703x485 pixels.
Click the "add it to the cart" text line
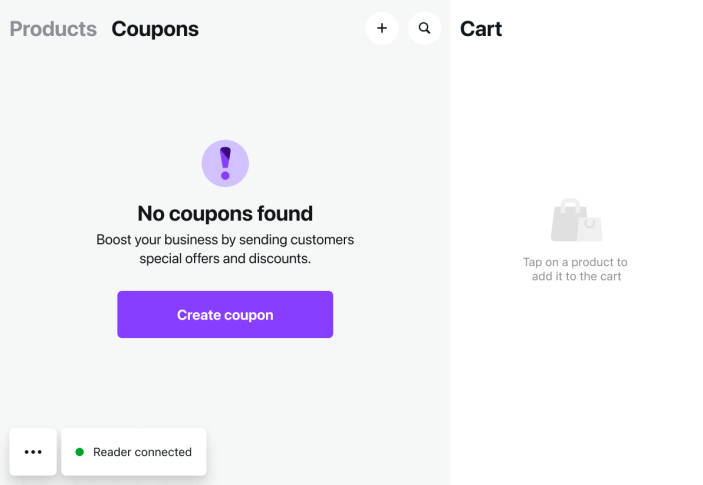[x=576, y=276]
